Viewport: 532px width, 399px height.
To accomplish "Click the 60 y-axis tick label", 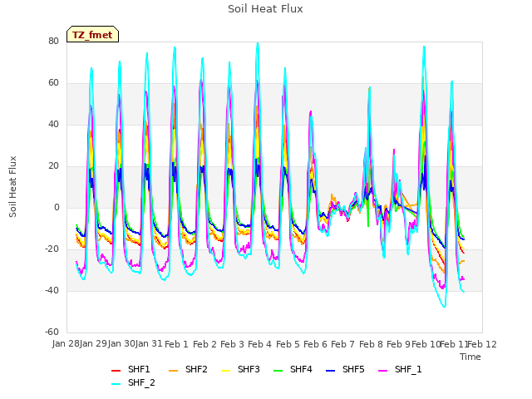I will [53, 83].
